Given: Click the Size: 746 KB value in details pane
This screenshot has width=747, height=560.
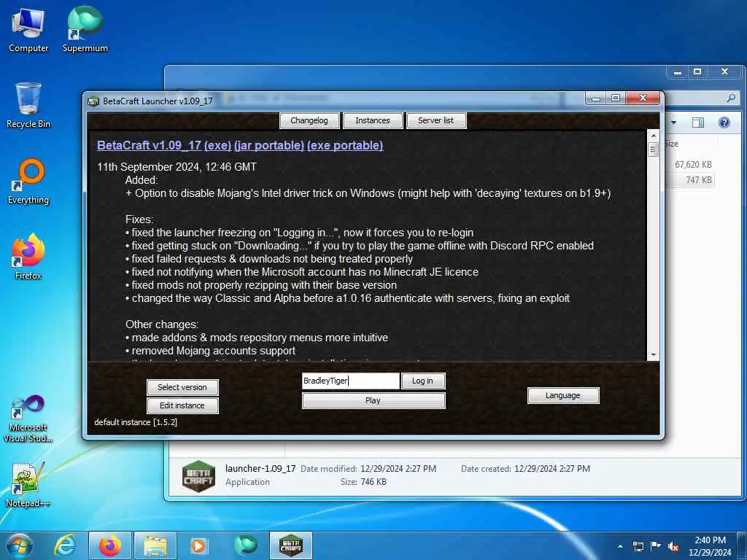Looking at the screenshot, I should tap(373, 482).
